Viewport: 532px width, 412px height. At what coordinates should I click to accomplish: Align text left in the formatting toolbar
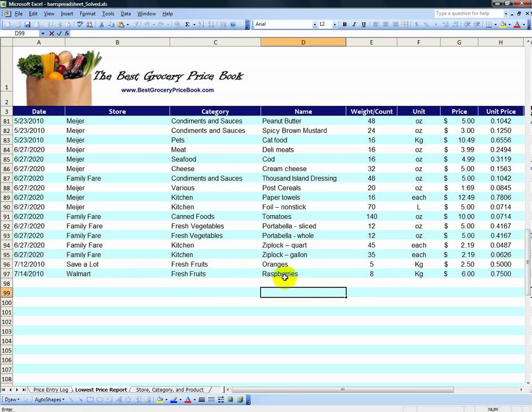pyautogui.click(x=376, y=25)
